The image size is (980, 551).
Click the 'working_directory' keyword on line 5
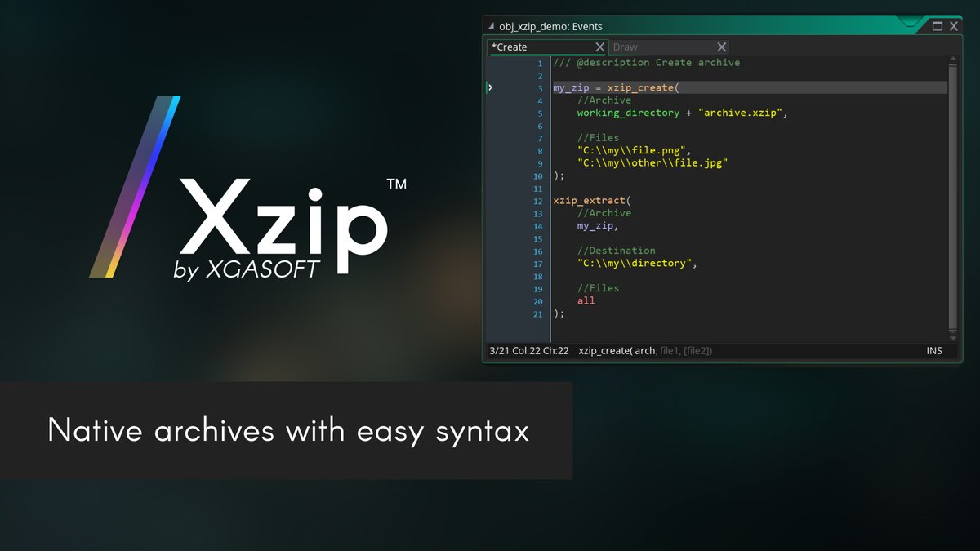coord(628,113)
